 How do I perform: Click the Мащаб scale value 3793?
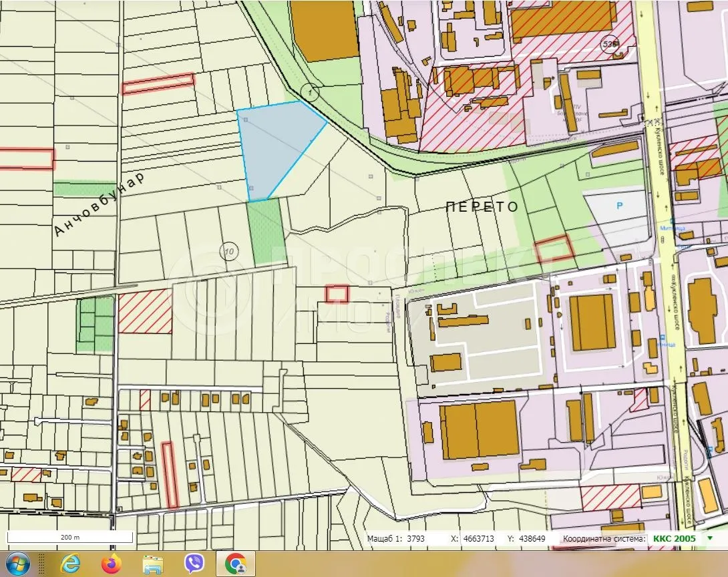(x=415, y=538)
